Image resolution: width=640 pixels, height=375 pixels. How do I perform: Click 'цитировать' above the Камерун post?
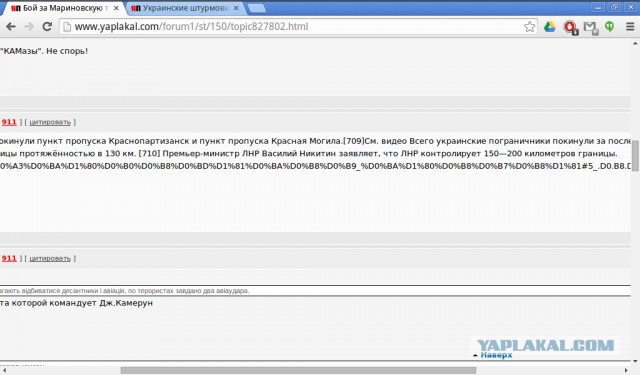click(x=50, y=258)
